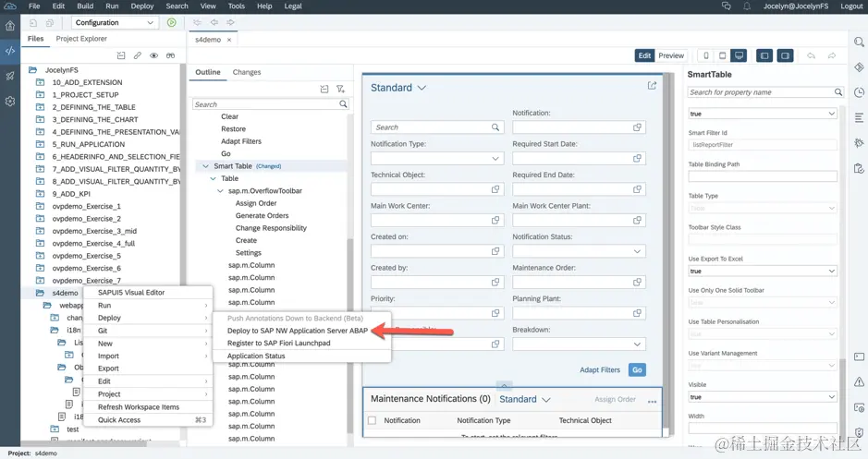868x459 pixels.
Task: Click Logout in the top bar
Action: (x=850, y=6)
